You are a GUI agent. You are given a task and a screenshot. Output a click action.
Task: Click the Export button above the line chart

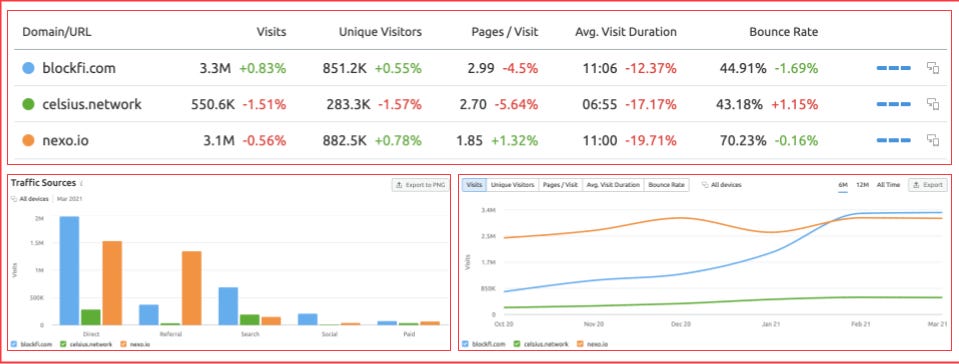point(928,184)
